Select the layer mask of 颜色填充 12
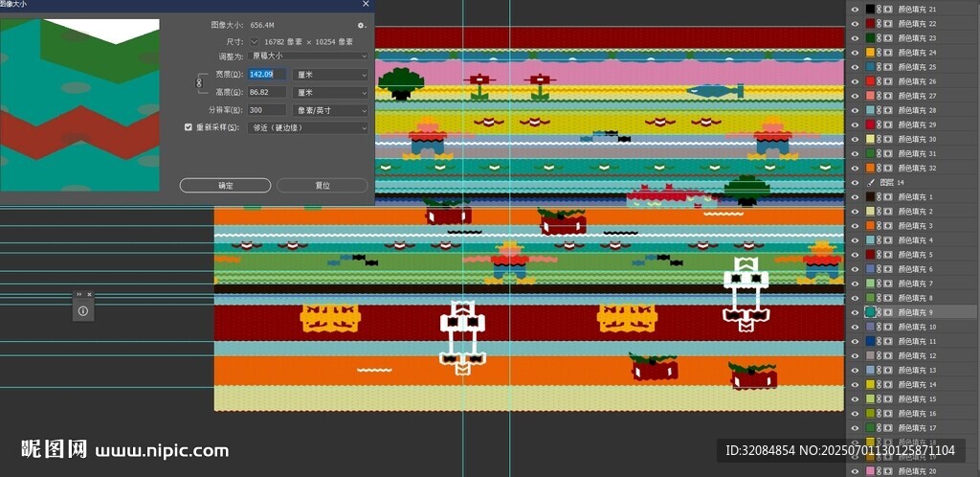 (x=887, y=355)
